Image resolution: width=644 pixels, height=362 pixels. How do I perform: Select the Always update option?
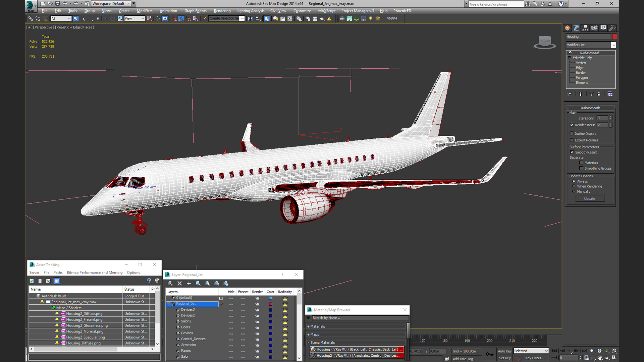point(574,181)
